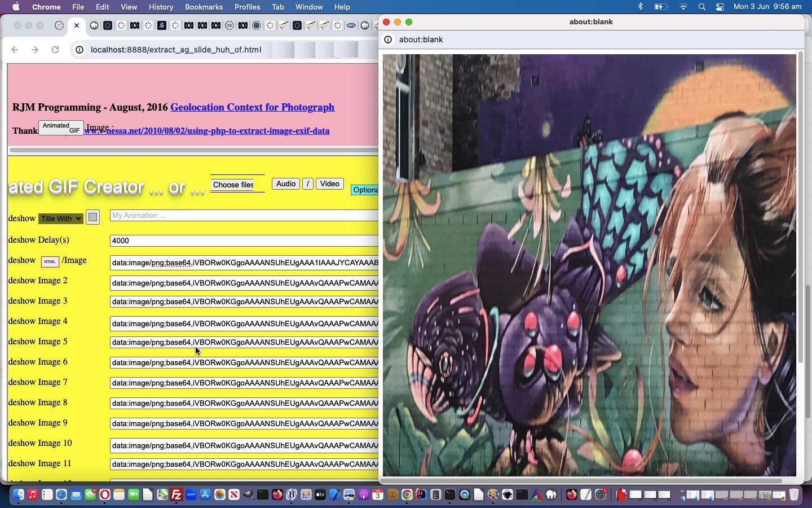Open Mail app in Dock
Screen dimensions: 812x508
(76, 495)
